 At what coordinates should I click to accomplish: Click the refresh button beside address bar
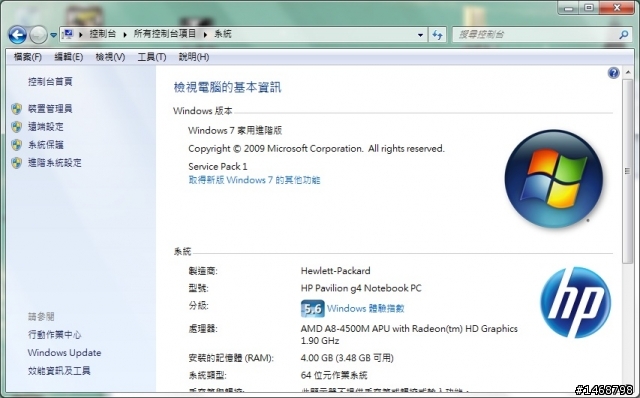coord(437,35)
